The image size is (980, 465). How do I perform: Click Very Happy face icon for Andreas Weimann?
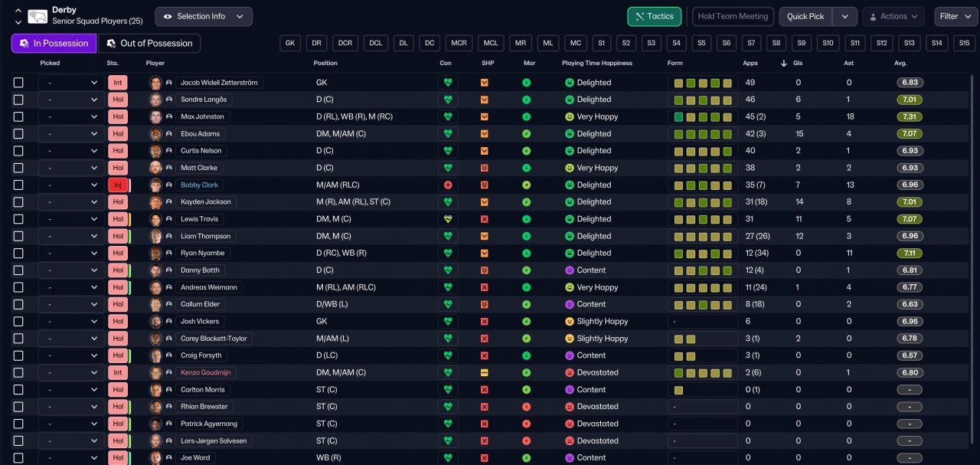coord(570,287)
